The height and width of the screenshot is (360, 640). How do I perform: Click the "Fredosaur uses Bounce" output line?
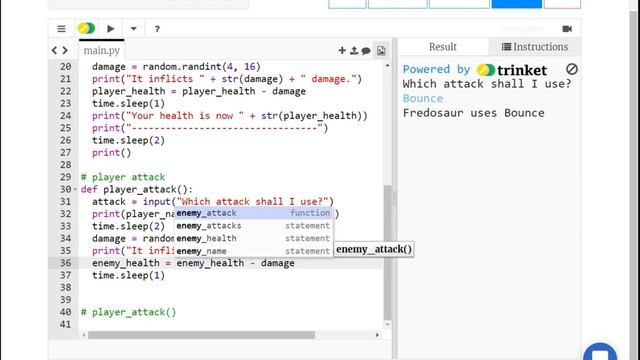[x=473, y=113]
